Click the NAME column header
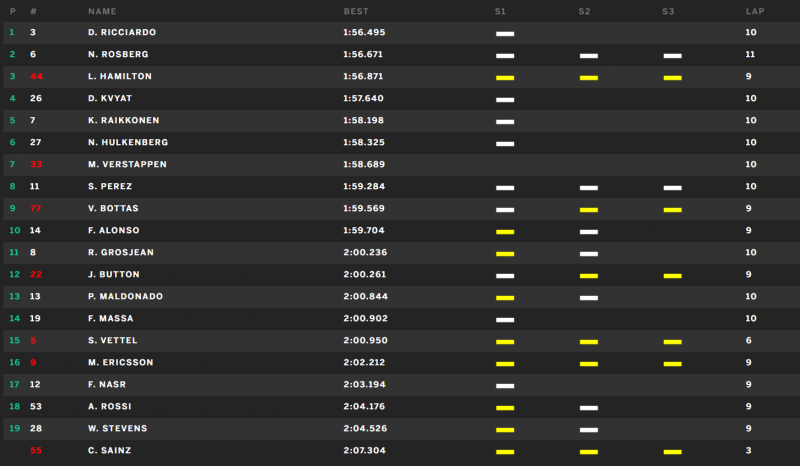This screenshot has height=466, width=800. [x=102, y=11]
